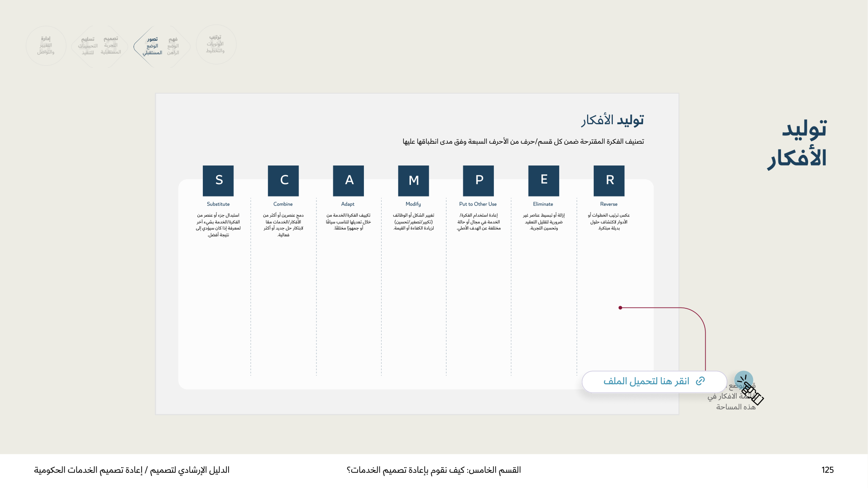Viewport: 868px width, 488px height.
Task: Click the 'Substitute' label
Action: pos(218,204)
